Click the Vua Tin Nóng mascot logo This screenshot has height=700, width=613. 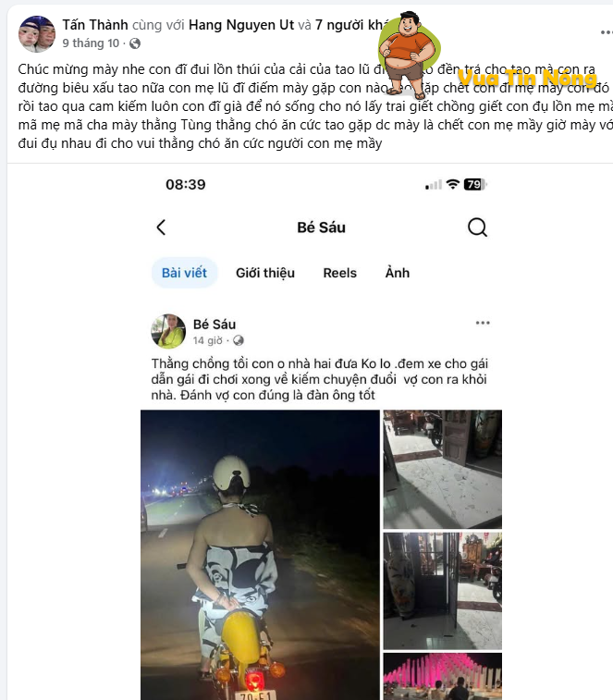tap(410, 55)
